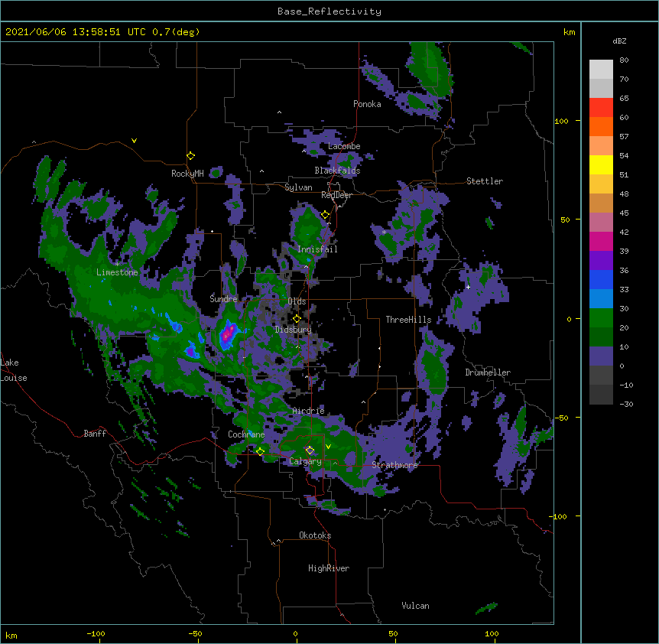Click the asterisk marker above Limestone

click(x=117, y=265)
